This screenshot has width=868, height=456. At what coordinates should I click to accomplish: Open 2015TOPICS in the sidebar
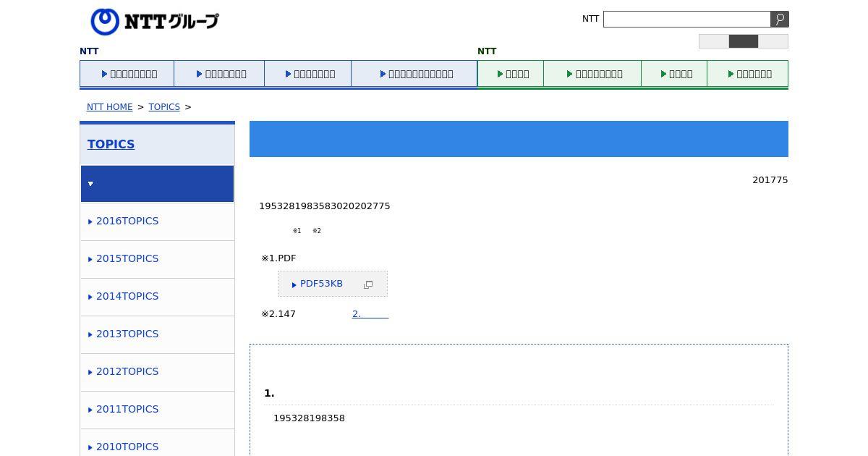127,258
